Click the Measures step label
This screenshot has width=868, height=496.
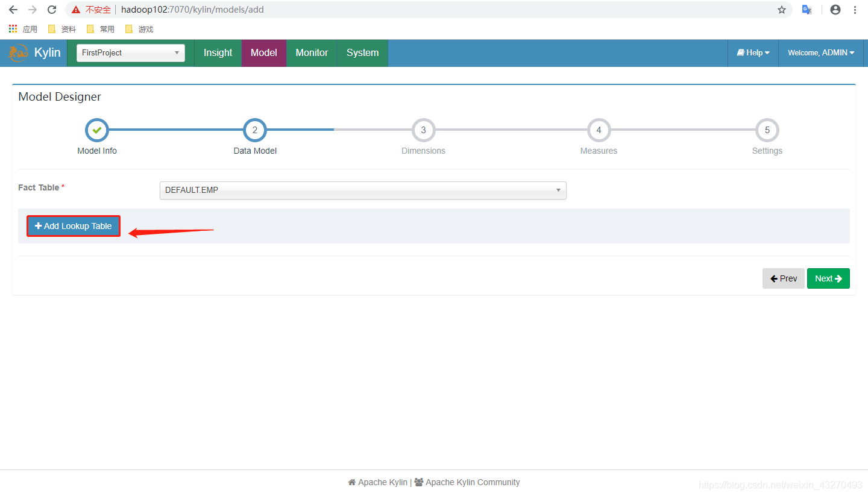click(x=599, y=151)
